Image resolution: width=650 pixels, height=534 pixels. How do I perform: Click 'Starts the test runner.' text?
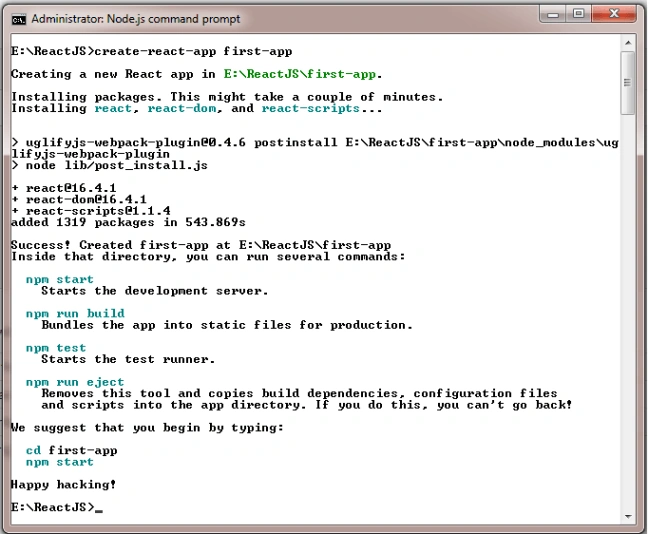128,359
